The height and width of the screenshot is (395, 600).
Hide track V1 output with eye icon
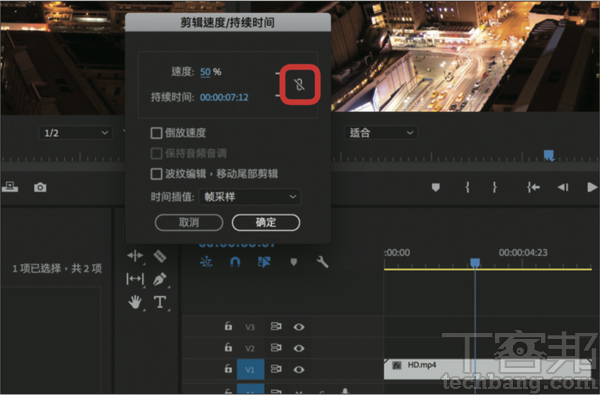click(299, 370)
